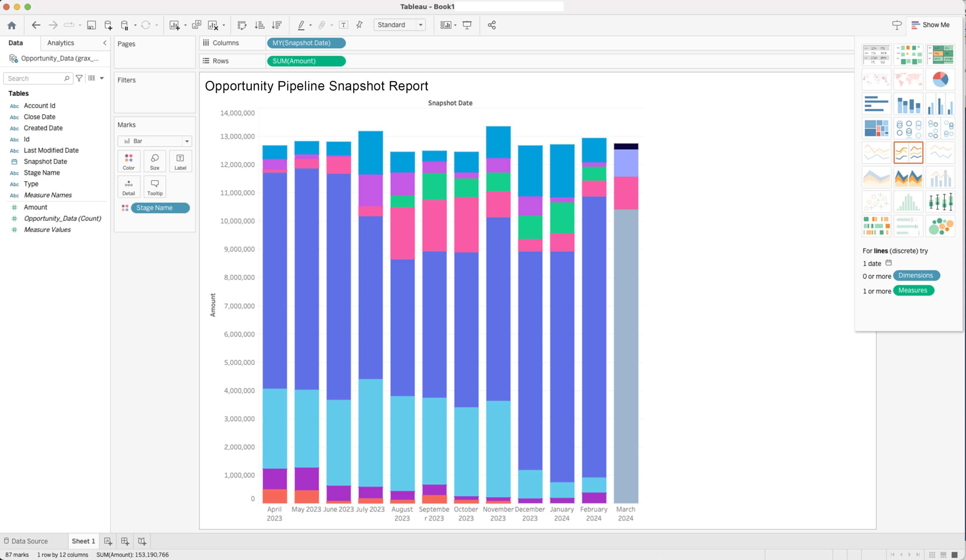This screenshot has height=560, width=966.
Task: Collapse the Data pane with the chevron
Action: [104, 43]
